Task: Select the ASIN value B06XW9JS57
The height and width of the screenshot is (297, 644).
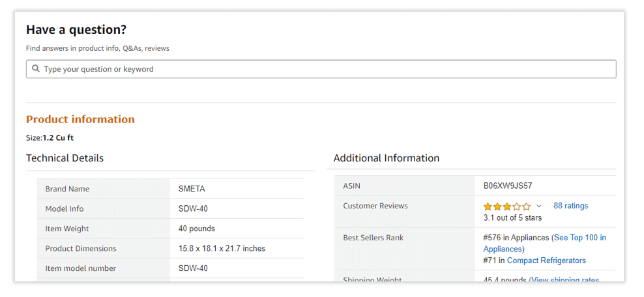Action: click(x=508, y=186)
